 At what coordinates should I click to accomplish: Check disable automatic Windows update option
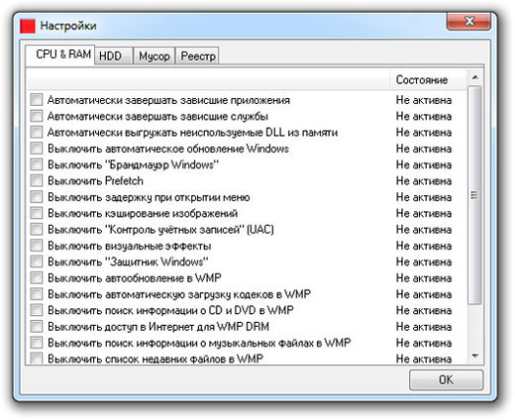37,148
